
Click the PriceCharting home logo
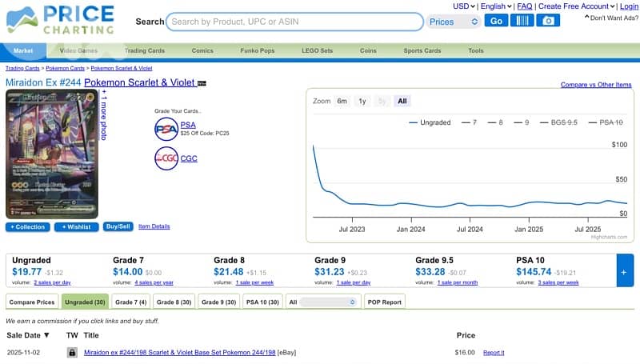click(x=60, y=20)
